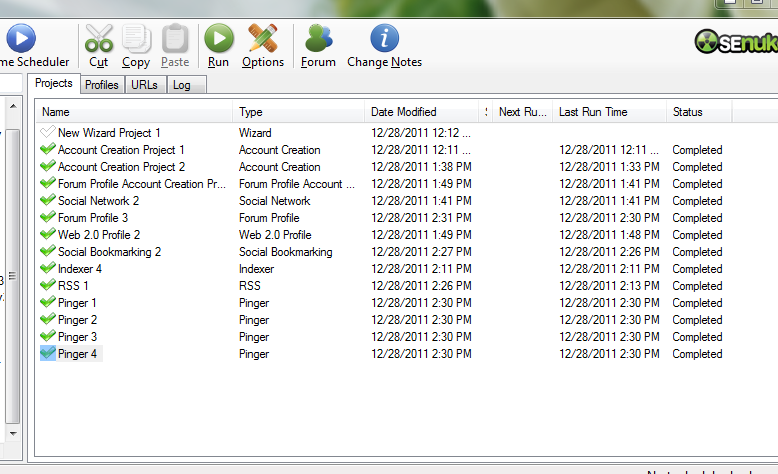Switch to the Profiles tab
The height and width of the screenshot is (474, 778).
pos(102,85)
